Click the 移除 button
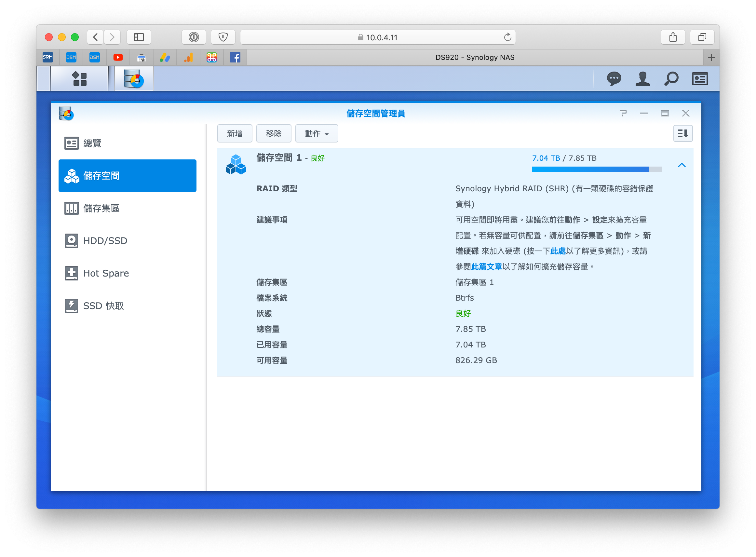Image resolution: width=756 pixels, height=557 pixels. pyautogui.click(x=274, y=133)
